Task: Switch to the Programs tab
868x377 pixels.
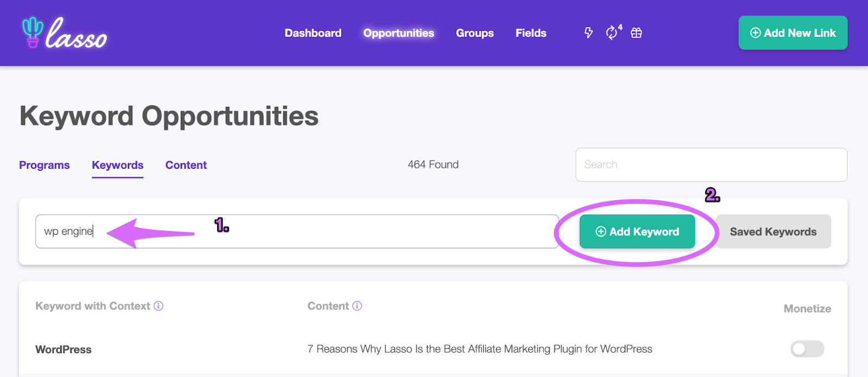Action: [x=44, y=165]
